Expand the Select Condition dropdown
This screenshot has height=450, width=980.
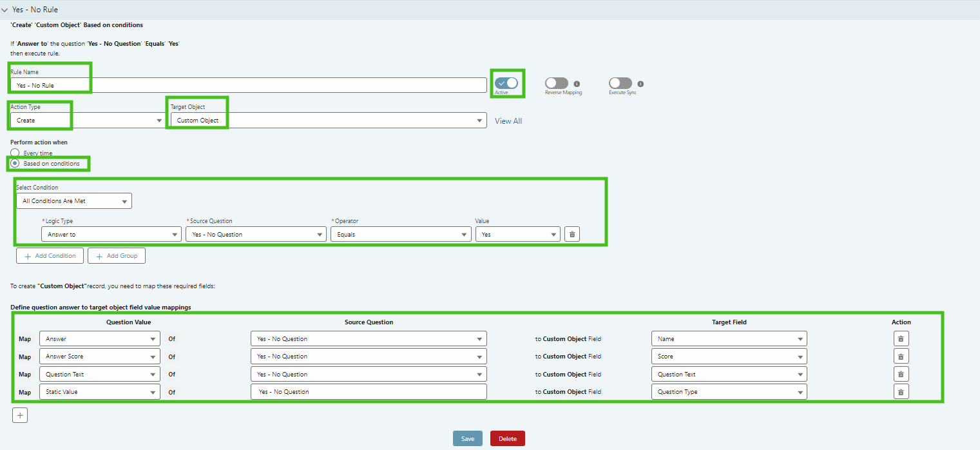tap(74, 201)
